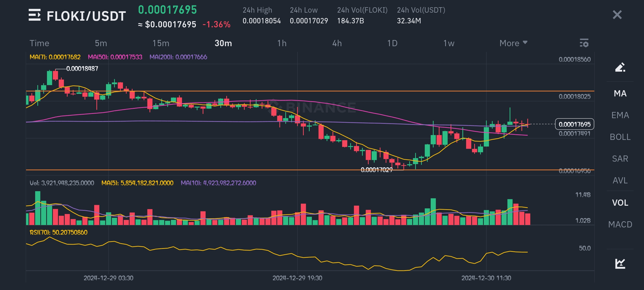Click the chart trend icon at bottom right
The height and width of the screenshot is (290, 644).
620,263
